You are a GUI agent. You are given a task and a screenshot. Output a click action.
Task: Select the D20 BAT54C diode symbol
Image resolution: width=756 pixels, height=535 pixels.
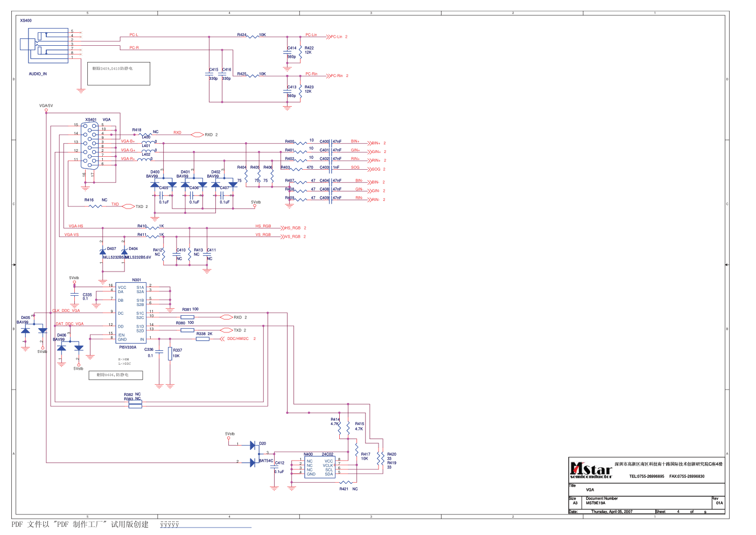click(253, 453)
